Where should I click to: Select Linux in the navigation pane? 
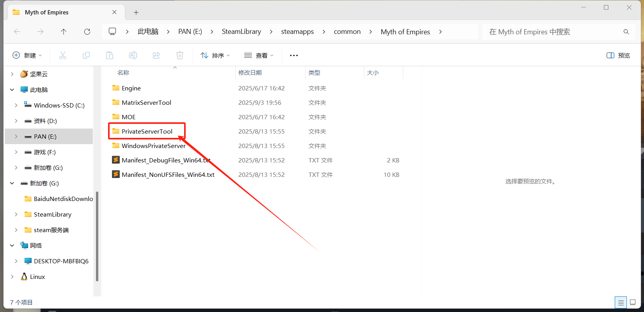pyautogui.click(x=33, y=277)
